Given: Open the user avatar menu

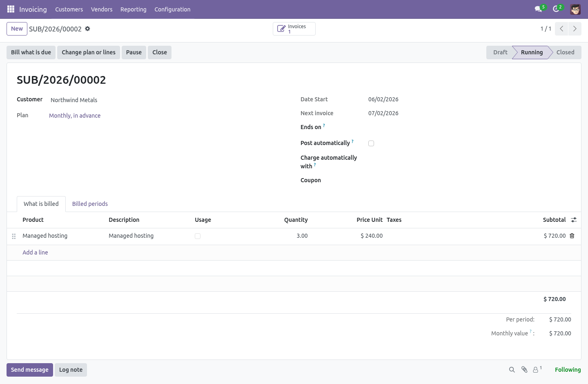Looking at the screenshot, I should [x=575, y=9].
